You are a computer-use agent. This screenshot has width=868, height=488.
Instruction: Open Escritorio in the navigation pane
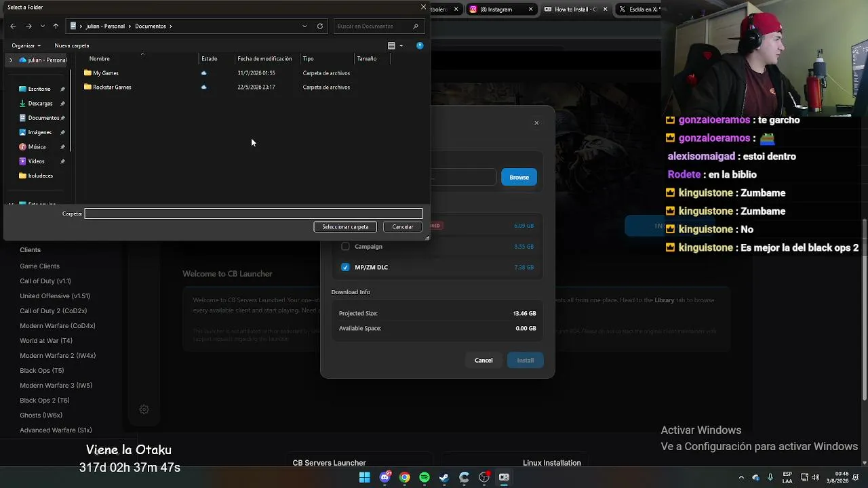pyautogui.click(x=39, y=89)
